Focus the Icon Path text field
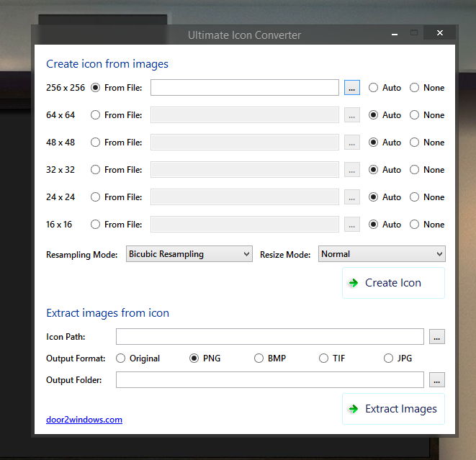The width and height of the screenshot is (476, 460). pos(270,336)
